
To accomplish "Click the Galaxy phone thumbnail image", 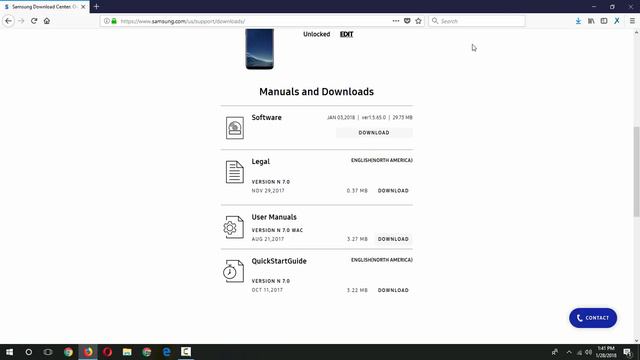I will pyautogui.click(x=260, y=49).
